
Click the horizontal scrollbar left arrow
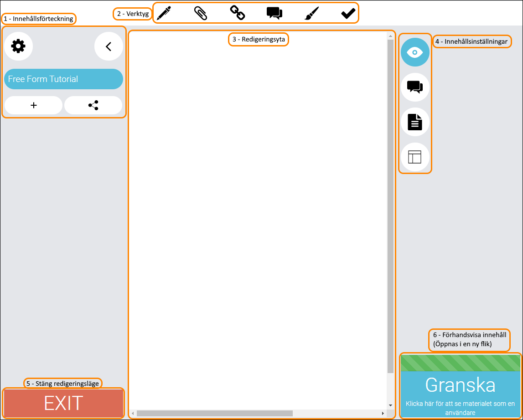click(133, 413)
